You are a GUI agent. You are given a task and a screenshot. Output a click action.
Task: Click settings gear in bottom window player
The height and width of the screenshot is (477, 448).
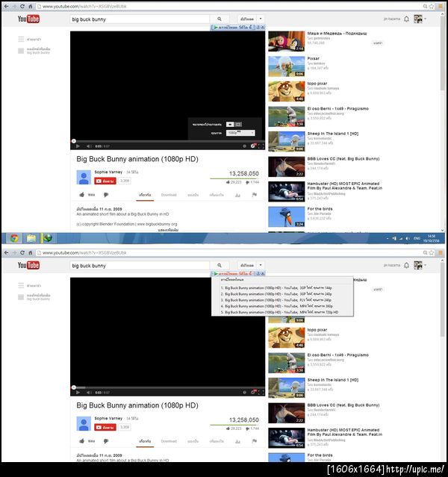tap(253, 393)
